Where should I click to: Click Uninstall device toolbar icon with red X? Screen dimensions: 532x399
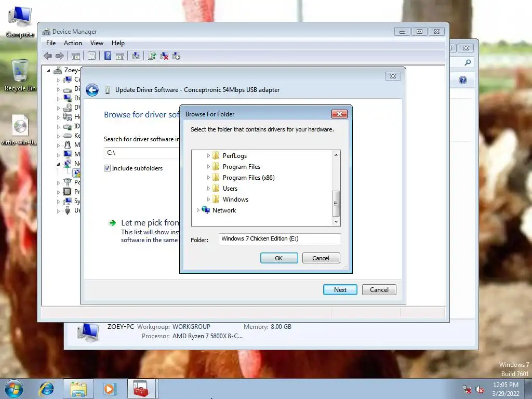[164, 56]
